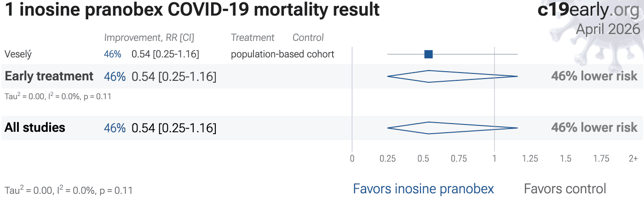Open the c19early.org logo link

[x=588, y=10]
